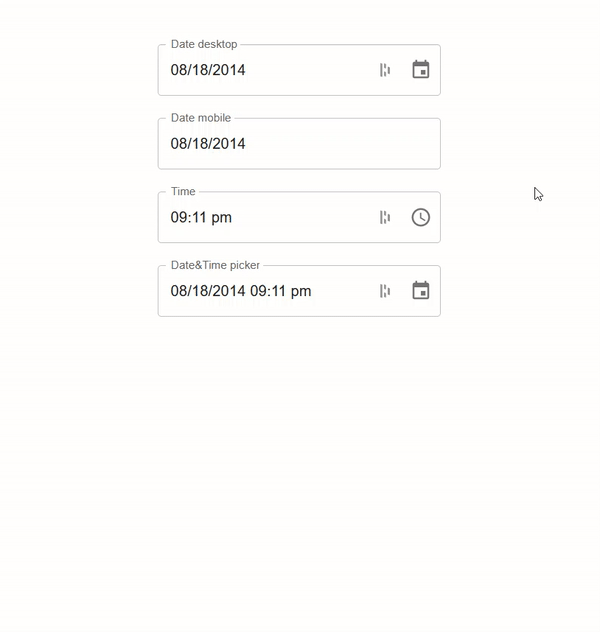Screen dimensions: 600x632
Task: Select year 2014 in Date&Time picker field
Action: (x=229, y=291)
